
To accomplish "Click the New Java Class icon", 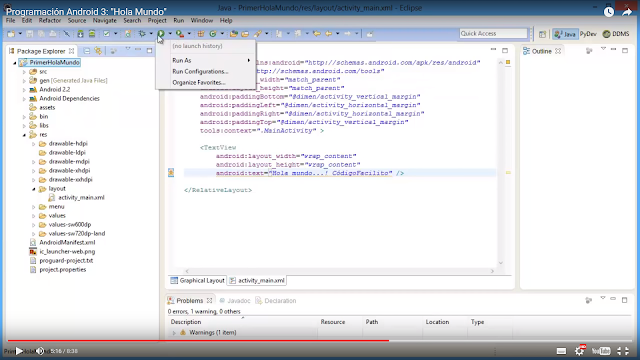I will (x=213, y=34).
